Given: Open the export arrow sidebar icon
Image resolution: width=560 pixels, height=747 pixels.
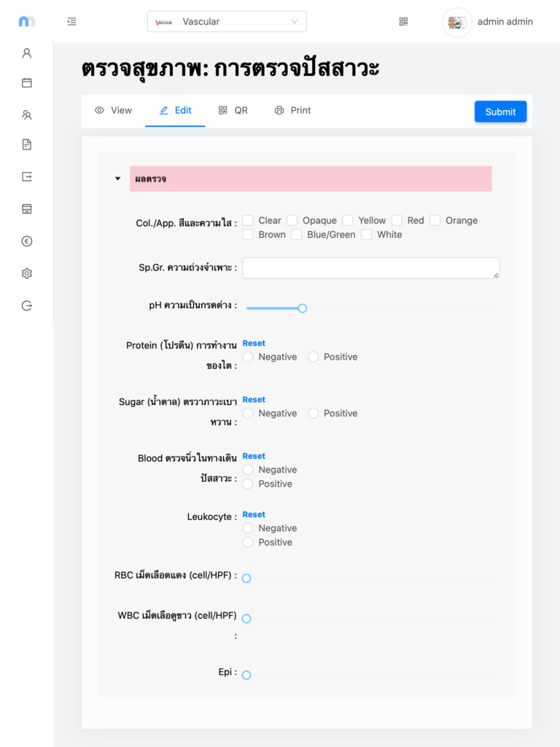Looking at the screenshot, I should pyautogui.click(x=27, y=177).
